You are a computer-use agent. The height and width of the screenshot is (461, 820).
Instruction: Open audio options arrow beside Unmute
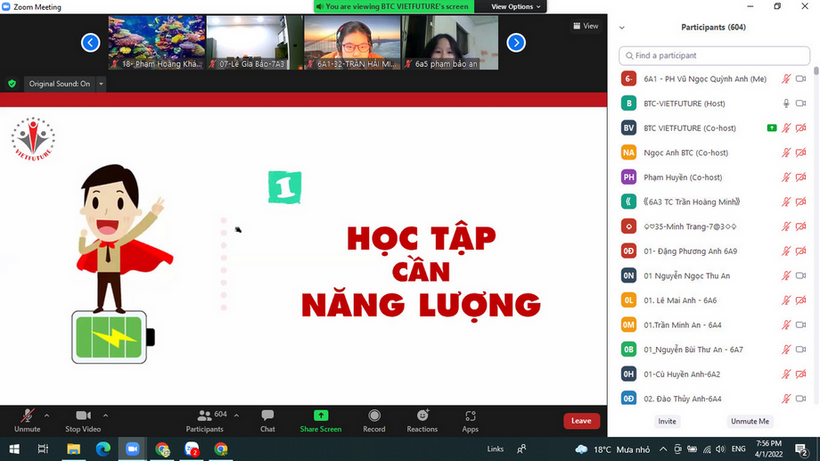click(x=48, y=414)
